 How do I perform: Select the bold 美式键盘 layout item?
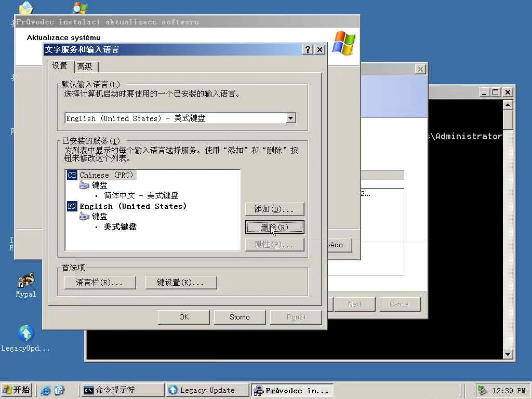point(120,227)
